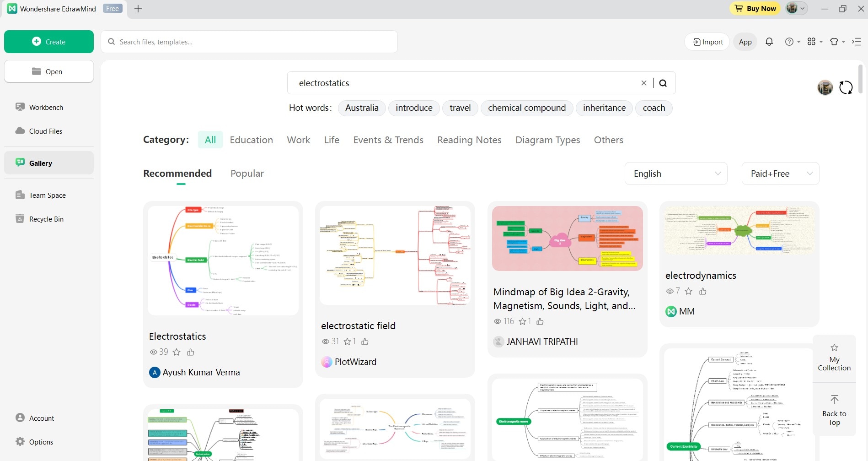
Task: Select the Recommended tab
Action: click(x=177, y=174)
